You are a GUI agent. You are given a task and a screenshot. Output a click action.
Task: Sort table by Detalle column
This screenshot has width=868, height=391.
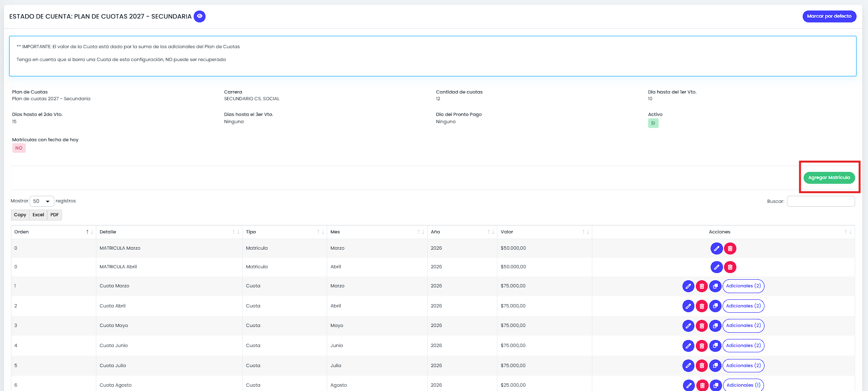click(x=170, y=232)
